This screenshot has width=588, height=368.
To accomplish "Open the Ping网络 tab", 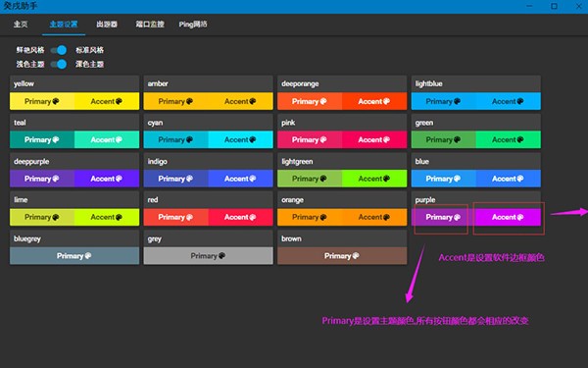I will 193,25.
